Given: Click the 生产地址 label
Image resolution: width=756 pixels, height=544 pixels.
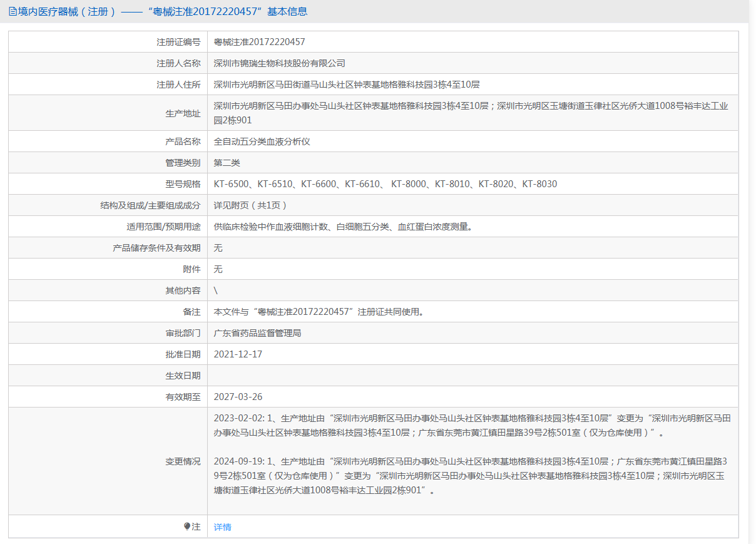Looking at the screenshot, I should [x=183, y=113].
